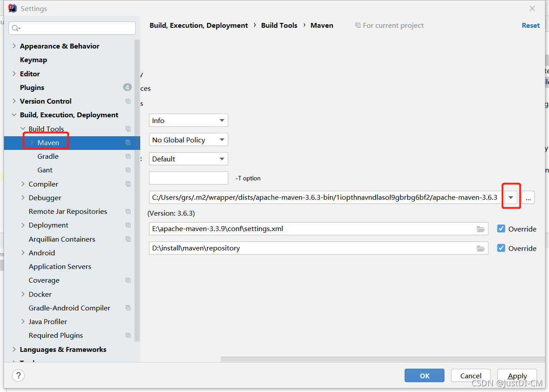Click folder icon in D:\install\maven\repository field
The height and width of the screenshot is (392, 549).
click(481, 249)
